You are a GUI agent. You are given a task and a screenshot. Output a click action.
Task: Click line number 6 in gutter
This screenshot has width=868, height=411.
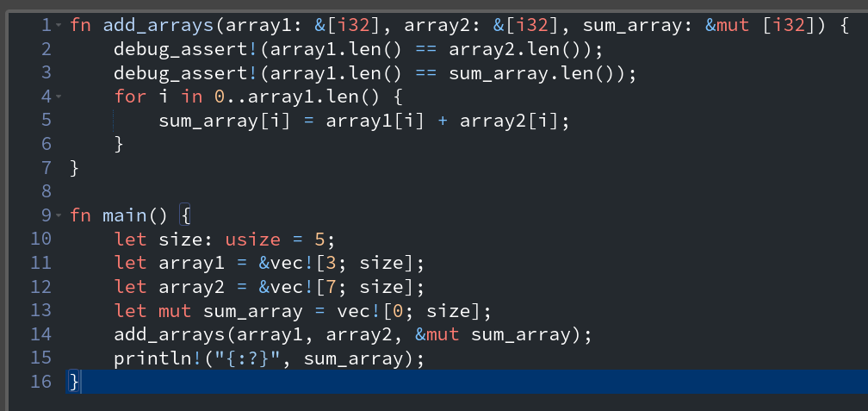coord(46,144)
